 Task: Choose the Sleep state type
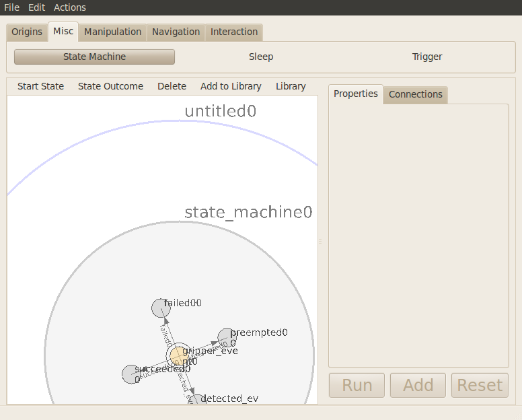261,57
